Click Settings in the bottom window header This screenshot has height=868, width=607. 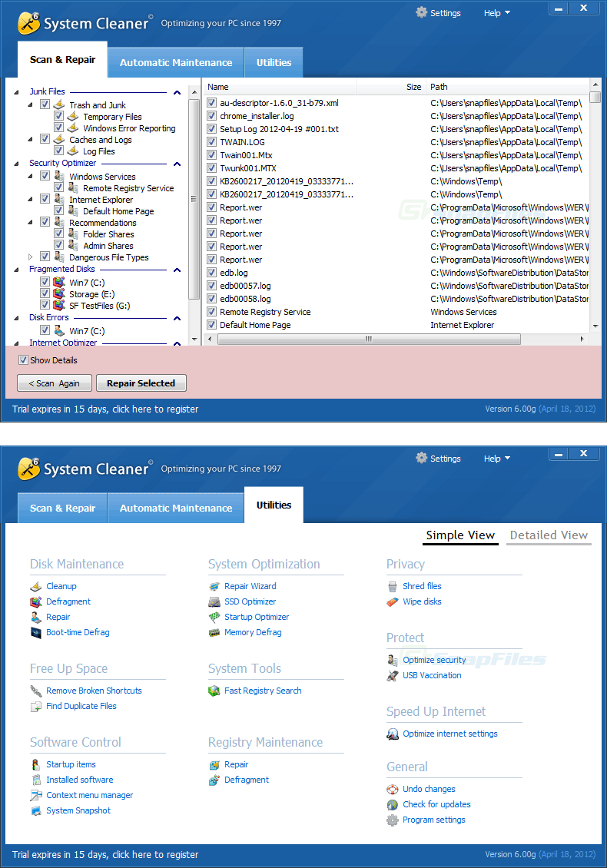click(x=438, y=459)
